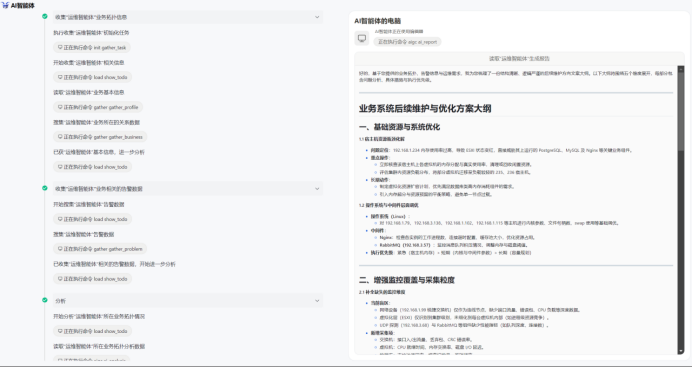The image size is (692, 368).
Task: Click the 收集运维智能体业务拓扑信息 section header
Action: [x=188, y=17]
